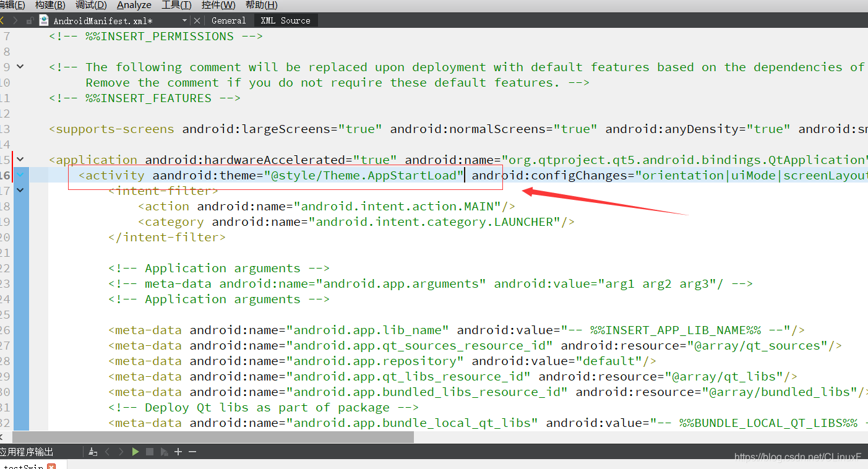The image size is (868, 469).
Task: Go forward in editor navigation history
Action: point(15,20)
